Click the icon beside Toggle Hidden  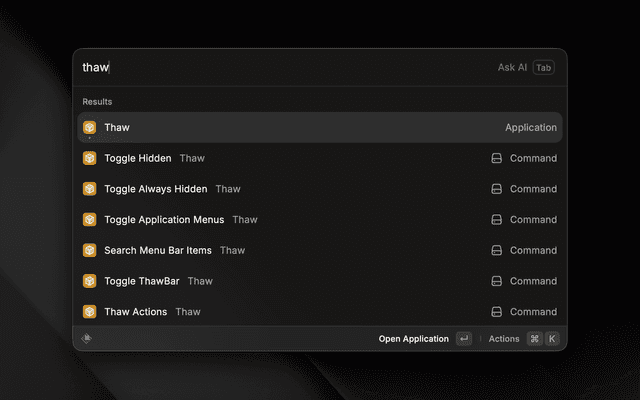pos(89,158)
